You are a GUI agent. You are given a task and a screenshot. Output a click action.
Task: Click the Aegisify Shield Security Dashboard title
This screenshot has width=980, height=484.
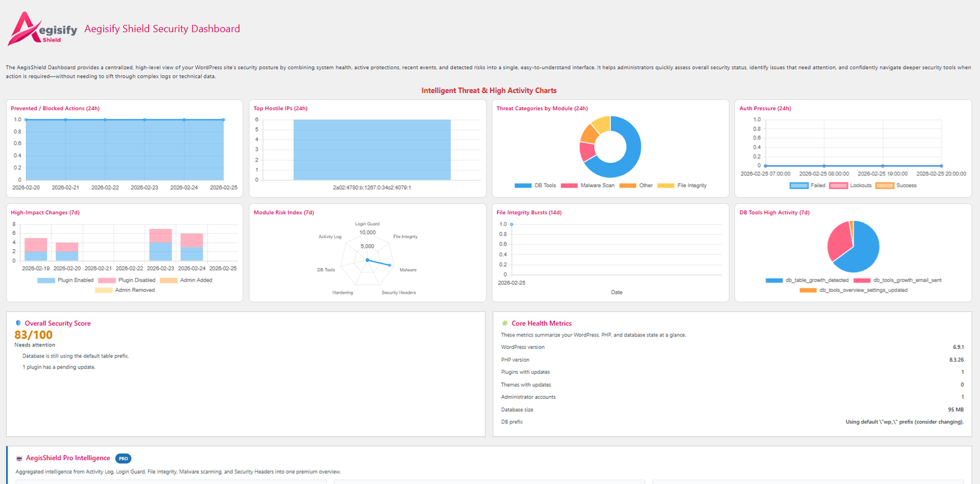pos(162,29)
